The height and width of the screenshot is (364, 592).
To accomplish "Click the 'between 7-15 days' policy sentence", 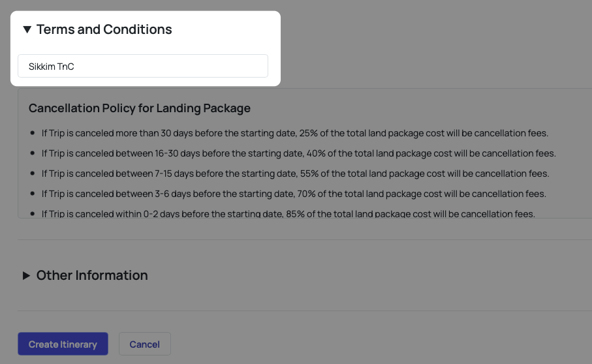I will tap(295, 174).
